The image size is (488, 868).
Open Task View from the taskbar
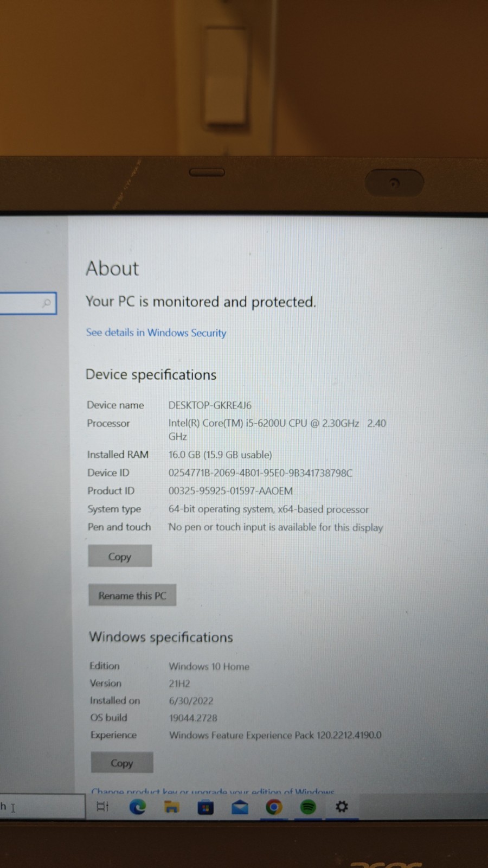(102, 807)
